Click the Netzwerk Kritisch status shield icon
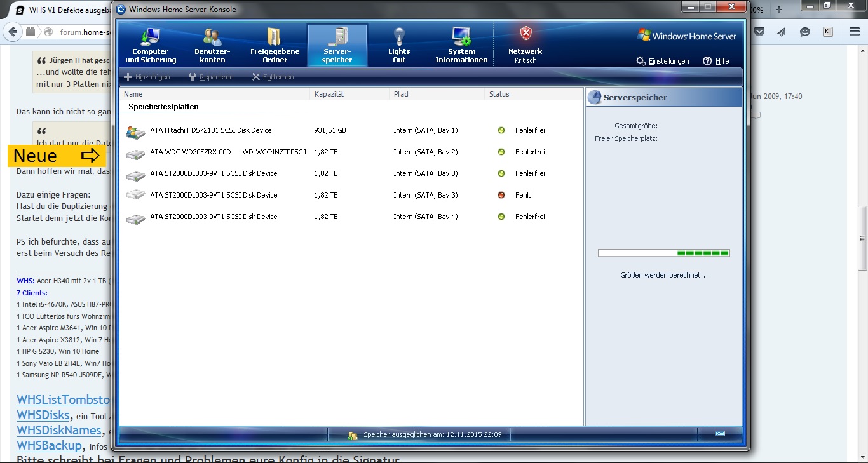This screenshot has height=463, width=868. click(526, 34)
